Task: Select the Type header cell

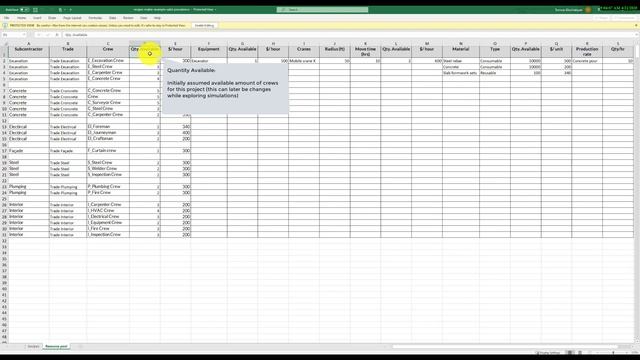Action: pyautogui.click(x=495, y=51)
